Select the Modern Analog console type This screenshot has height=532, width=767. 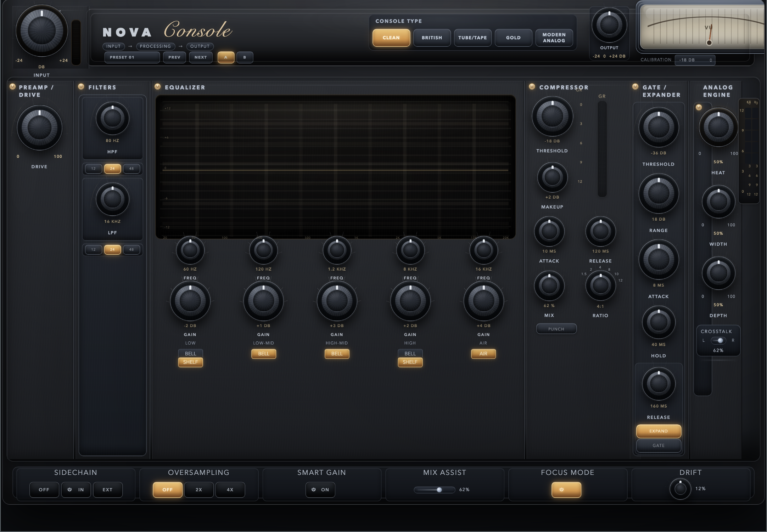click(x=554, y=38)
